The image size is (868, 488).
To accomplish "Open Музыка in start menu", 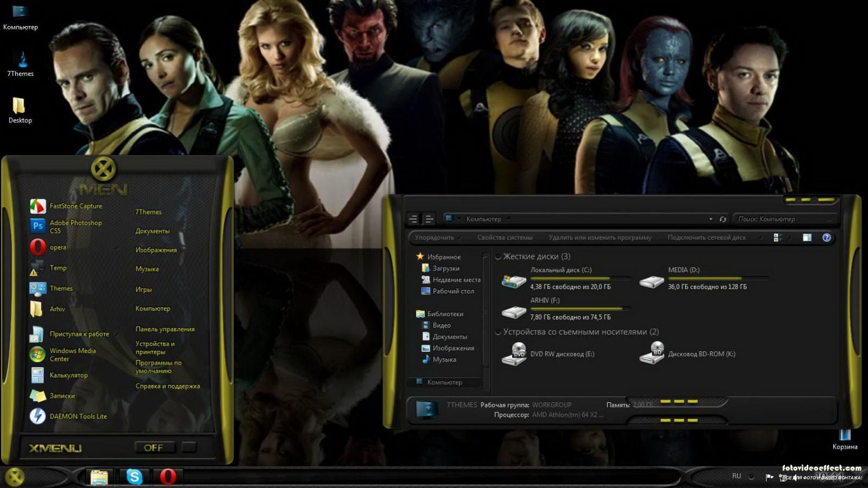I will [147, 269].
